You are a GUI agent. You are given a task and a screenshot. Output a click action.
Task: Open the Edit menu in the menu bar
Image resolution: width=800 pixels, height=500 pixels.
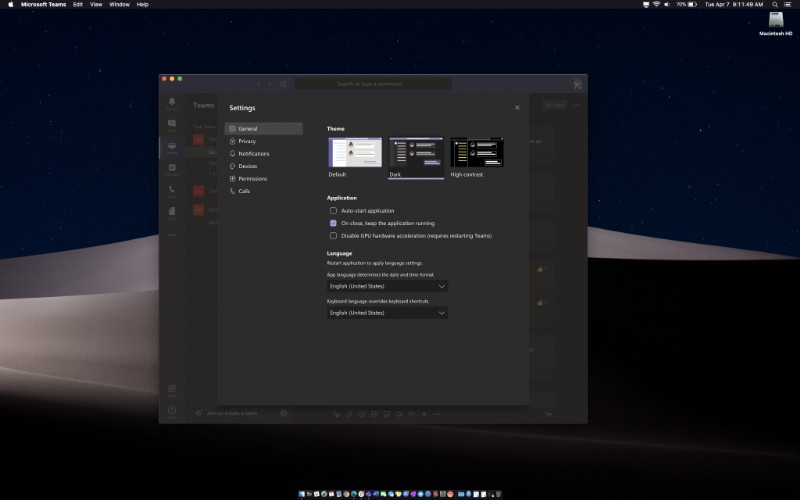point(78,4)
